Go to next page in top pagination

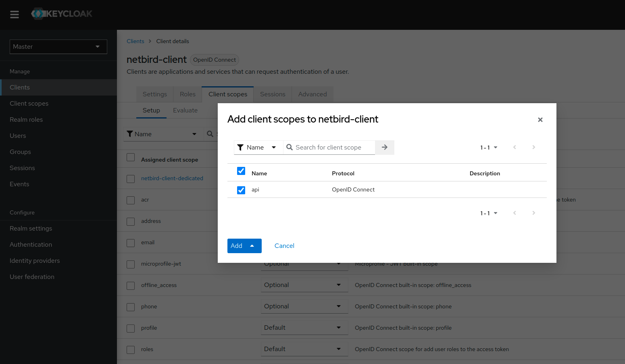[533, 148]
